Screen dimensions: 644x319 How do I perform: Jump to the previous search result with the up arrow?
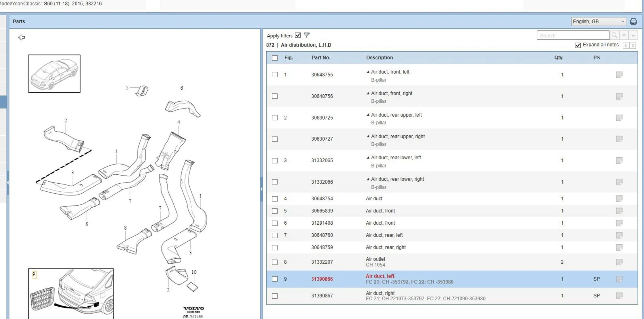pyautogui.click(x=624, y=35)
